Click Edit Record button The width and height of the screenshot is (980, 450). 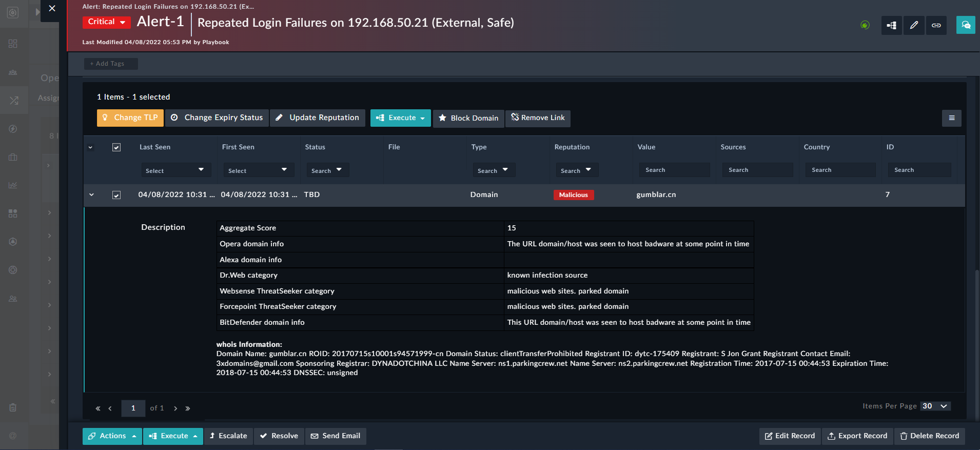tap(790, 436)
